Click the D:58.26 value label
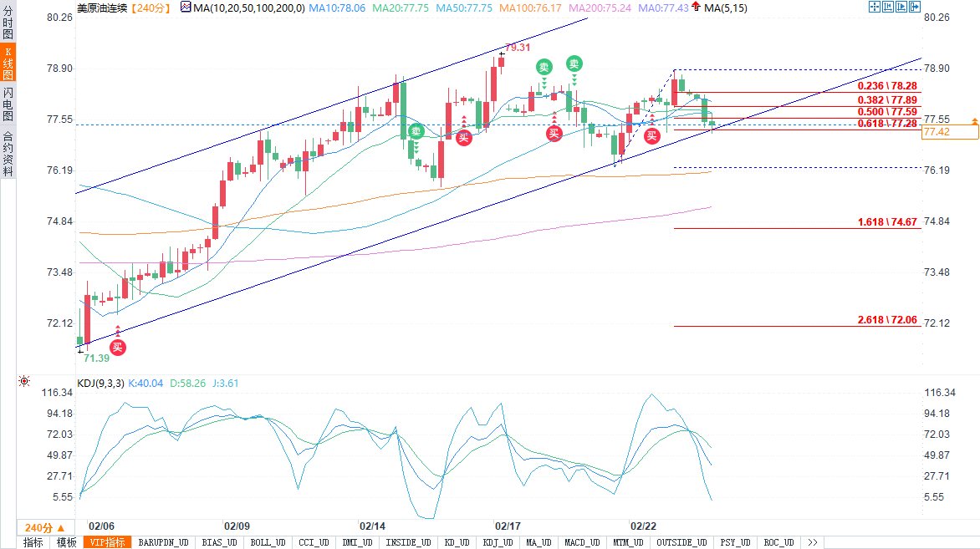The height and width of the screenshot is (549, 980). coord(187,383)
